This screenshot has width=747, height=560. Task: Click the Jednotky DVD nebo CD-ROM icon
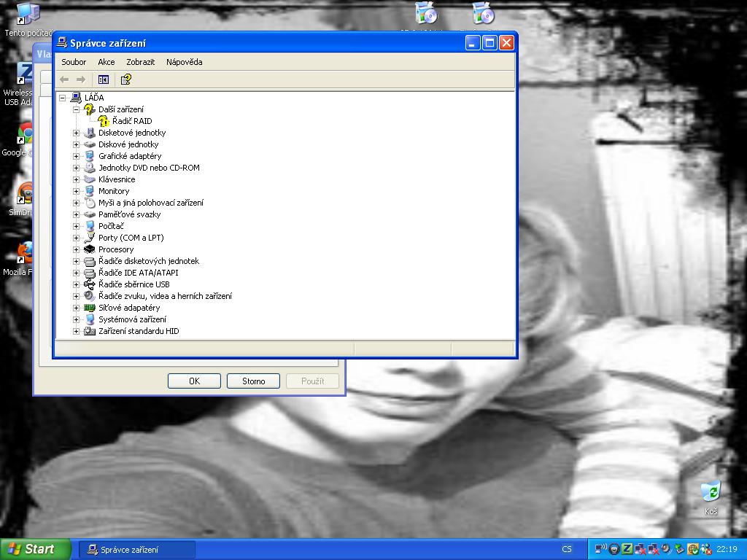pyautogui.click(x=90, y=168)
